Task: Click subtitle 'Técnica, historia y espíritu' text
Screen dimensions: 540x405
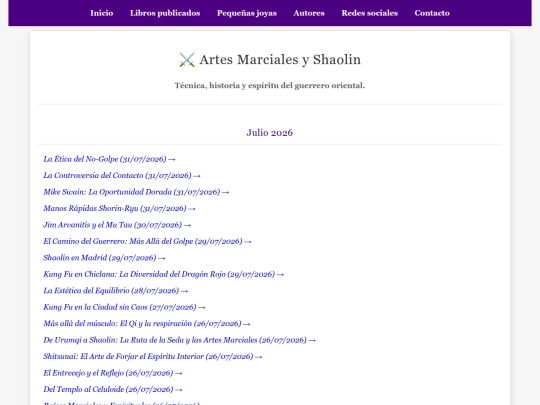Action: (x=270, y=85)
